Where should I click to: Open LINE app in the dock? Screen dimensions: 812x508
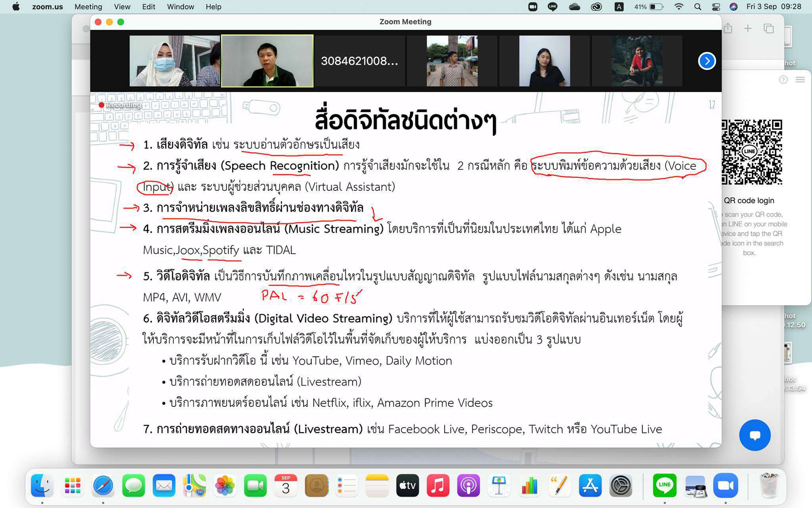tap(665, 485)
